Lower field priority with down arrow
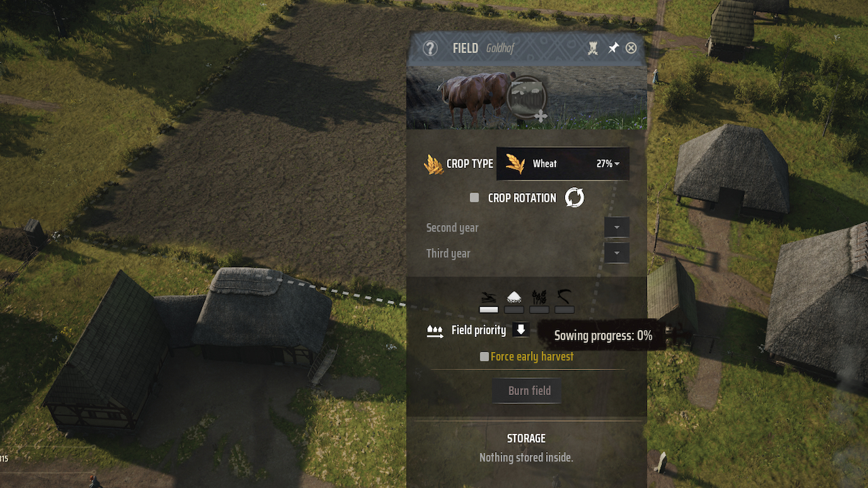This screenshot has width=868, height=488. [521, 330]
